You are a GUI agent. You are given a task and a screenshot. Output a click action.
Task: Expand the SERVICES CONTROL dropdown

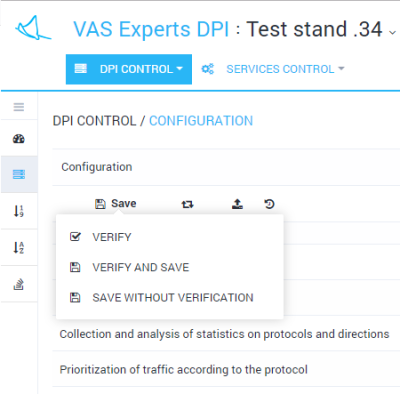point(285,69)
